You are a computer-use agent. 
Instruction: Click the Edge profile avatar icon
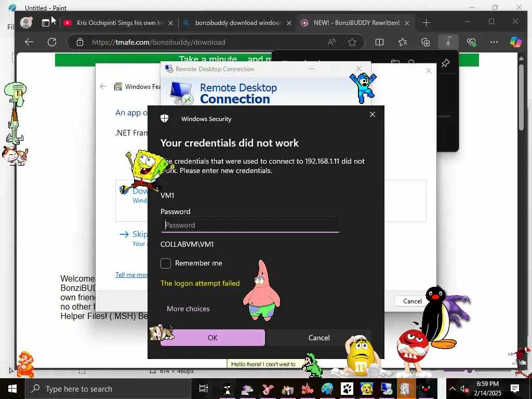pyautogui.click(x=26, y=22)
